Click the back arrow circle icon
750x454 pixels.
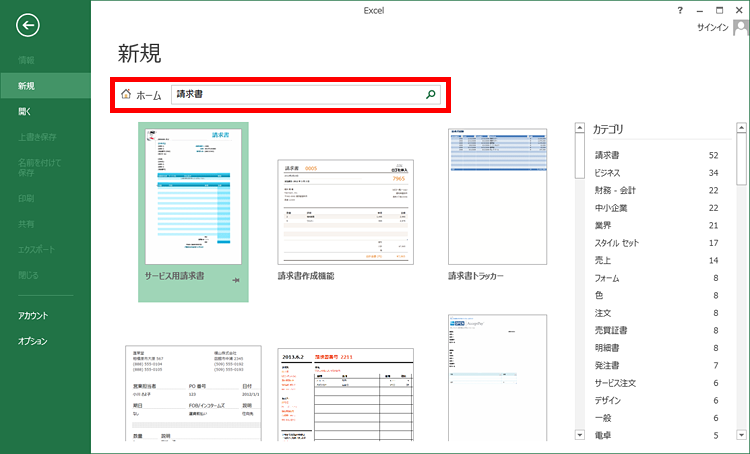(x=28, y=25)
